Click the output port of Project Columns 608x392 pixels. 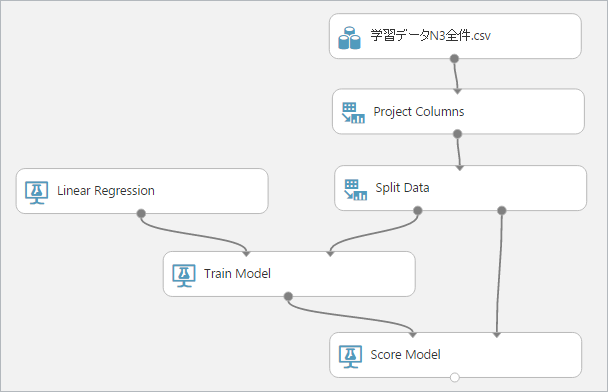458,134
